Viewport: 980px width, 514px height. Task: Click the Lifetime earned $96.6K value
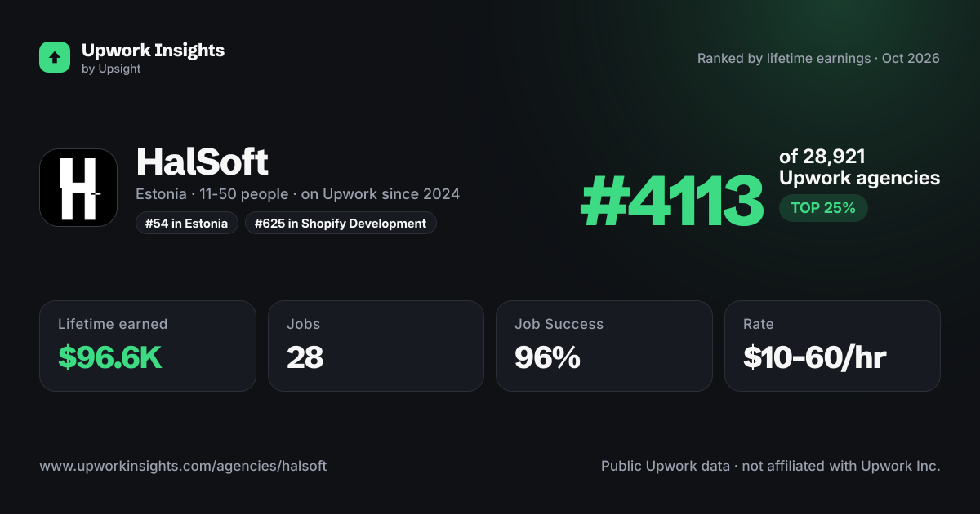(110, 357)
